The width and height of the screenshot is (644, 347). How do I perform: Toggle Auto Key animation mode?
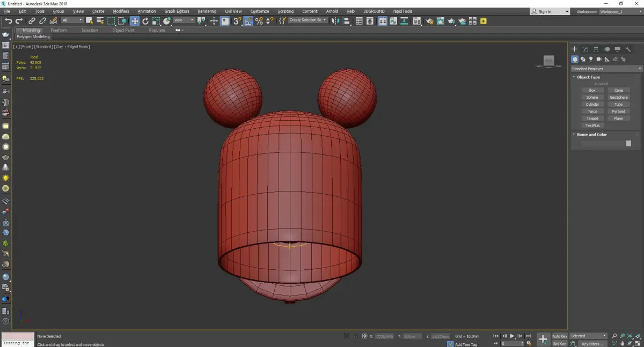coord(559,336)
